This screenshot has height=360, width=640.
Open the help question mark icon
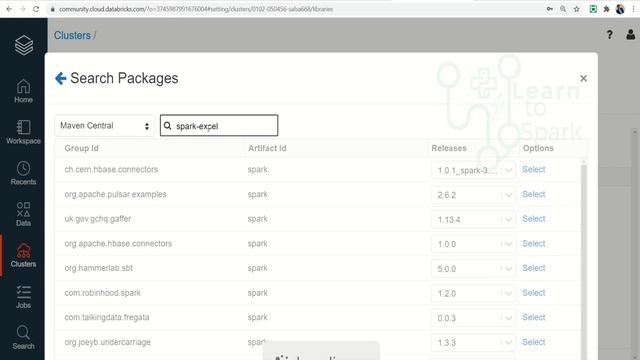click(x=609, y=35)
